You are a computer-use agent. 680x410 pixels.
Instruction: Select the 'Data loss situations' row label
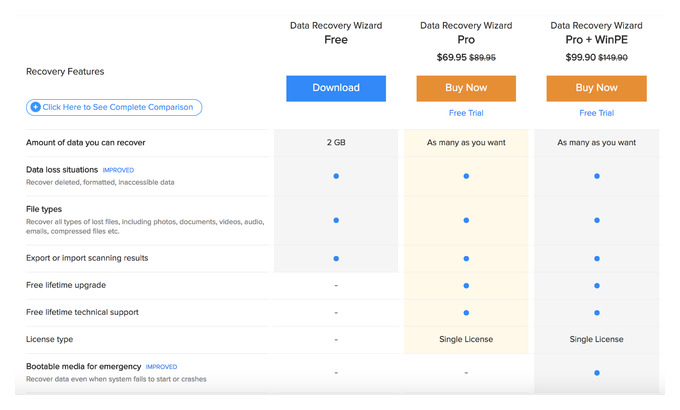pyautogui.click(x=62, y=170)
